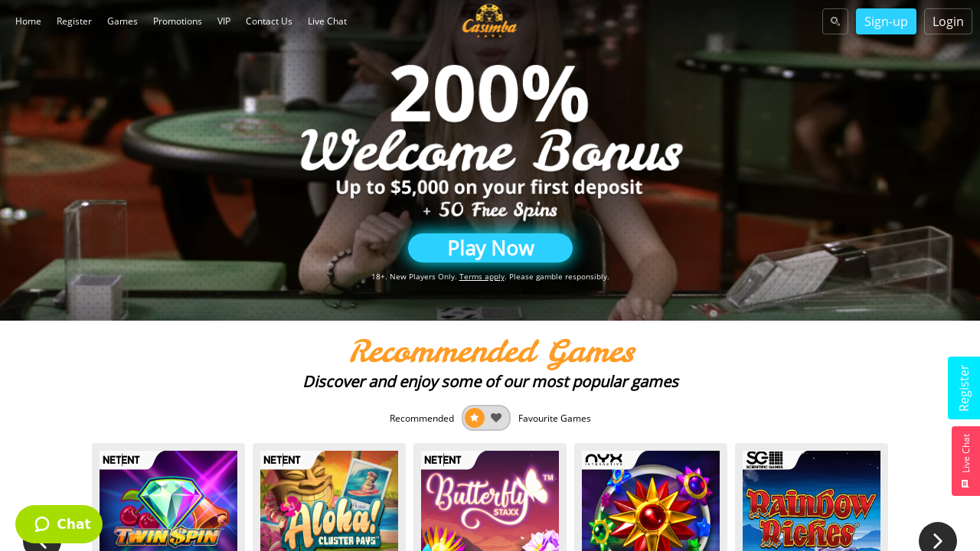The width and height of the screenshot is (980, 551).
Task: Switch the Recommended/Favourite Games toggle
Action: tap(486, 418)
